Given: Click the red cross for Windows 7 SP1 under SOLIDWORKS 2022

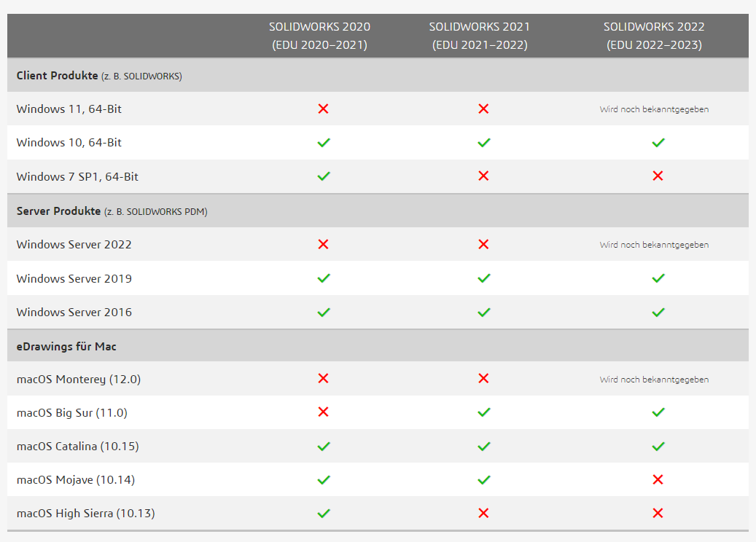Looking at the screenshot, I should click(658, 176).
